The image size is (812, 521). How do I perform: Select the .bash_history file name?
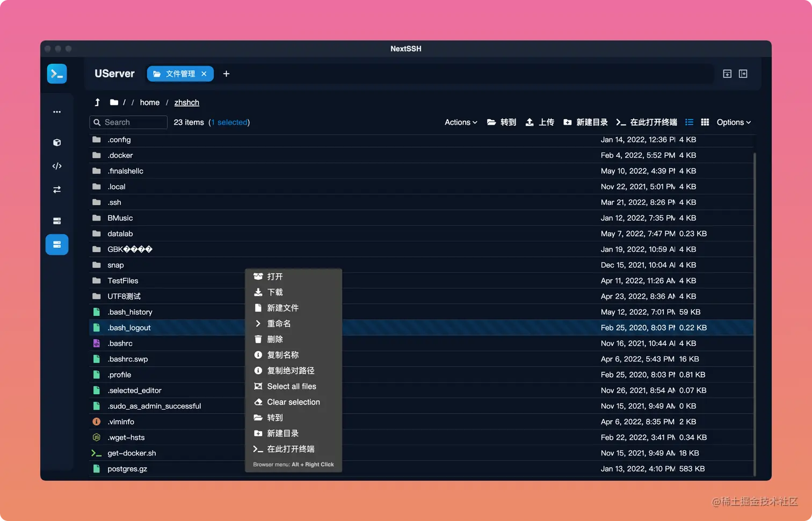pos(130,312)
